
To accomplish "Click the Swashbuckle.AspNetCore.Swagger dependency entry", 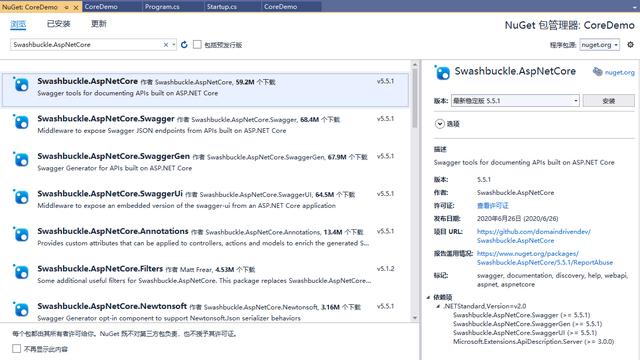I will click(521, 315).
